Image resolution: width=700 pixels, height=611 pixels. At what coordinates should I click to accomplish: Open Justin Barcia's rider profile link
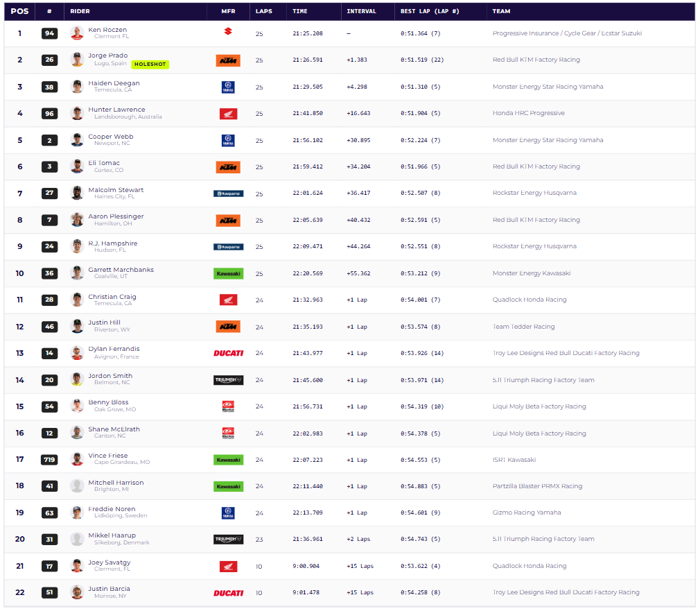click(x=109, y=589)
